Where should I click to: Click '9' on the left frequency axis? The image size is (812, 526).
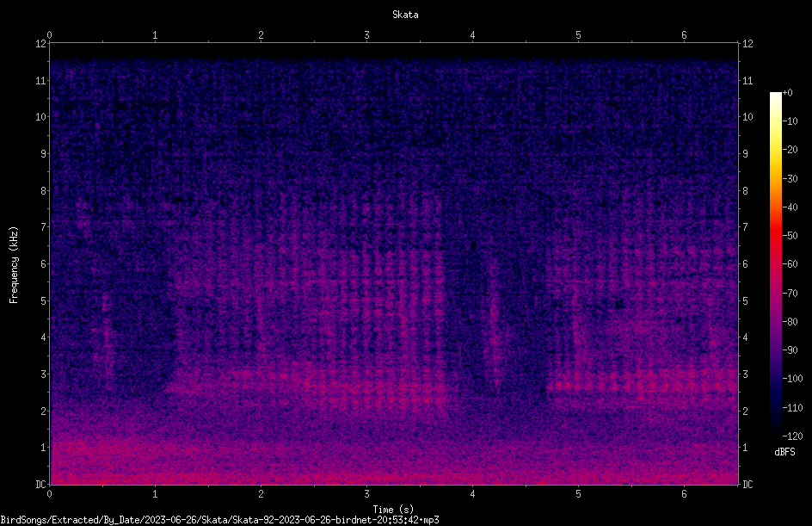(43, 154)
